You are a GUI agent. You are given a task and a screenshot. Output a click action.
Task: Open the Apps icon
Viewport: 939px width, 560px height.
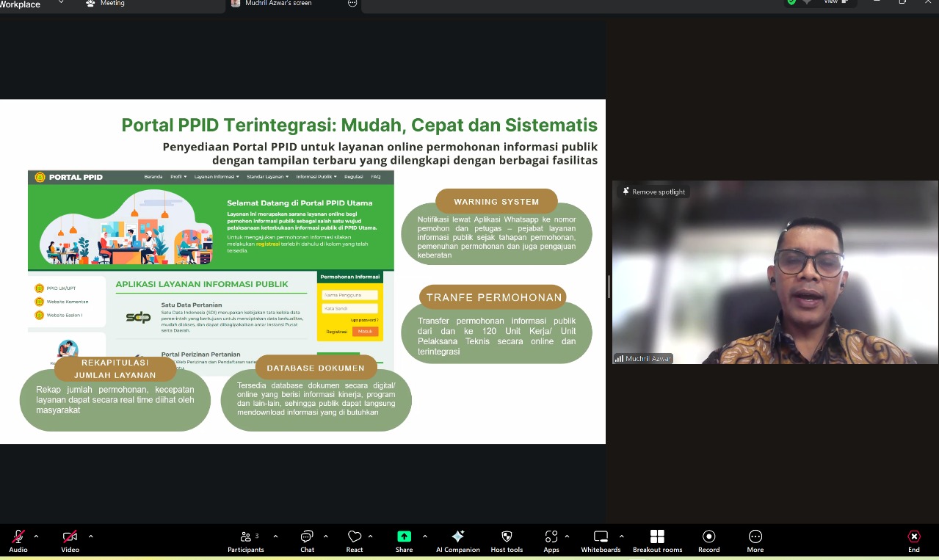coord(551,537)
